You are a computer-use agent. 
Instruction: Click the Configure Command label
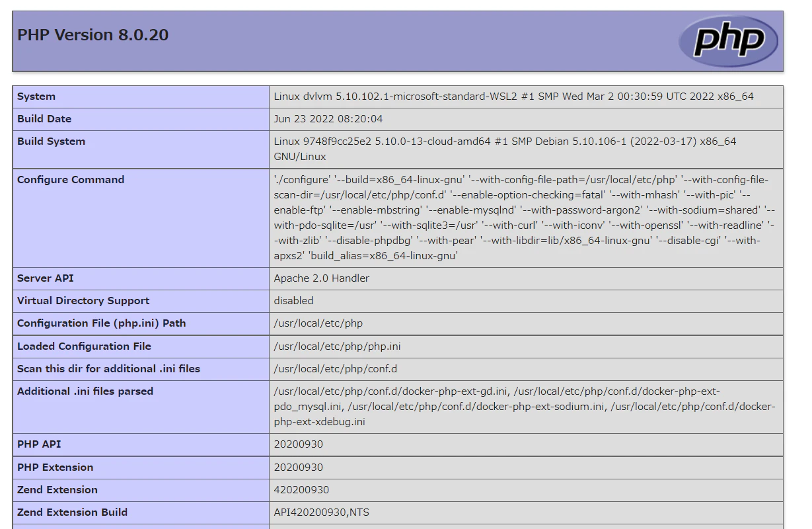pyautogui.click(x=71, y=180)
